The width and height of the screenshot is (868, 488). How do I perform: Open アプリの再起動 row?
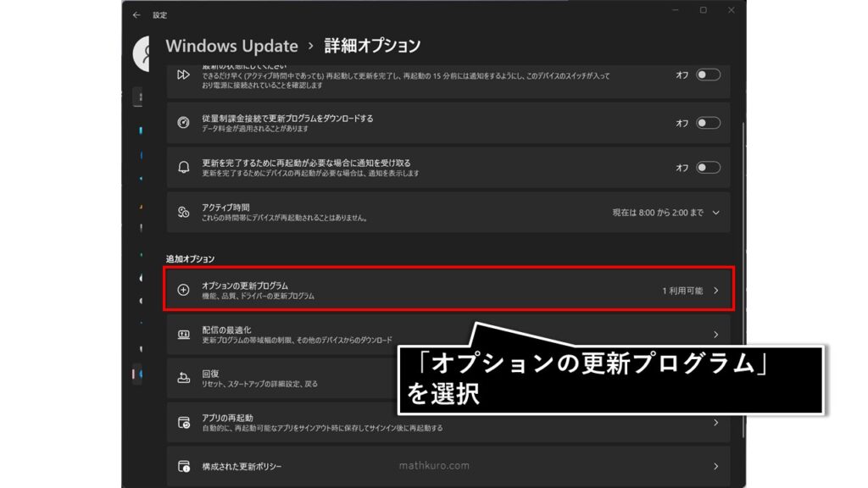tap(448, 423)
